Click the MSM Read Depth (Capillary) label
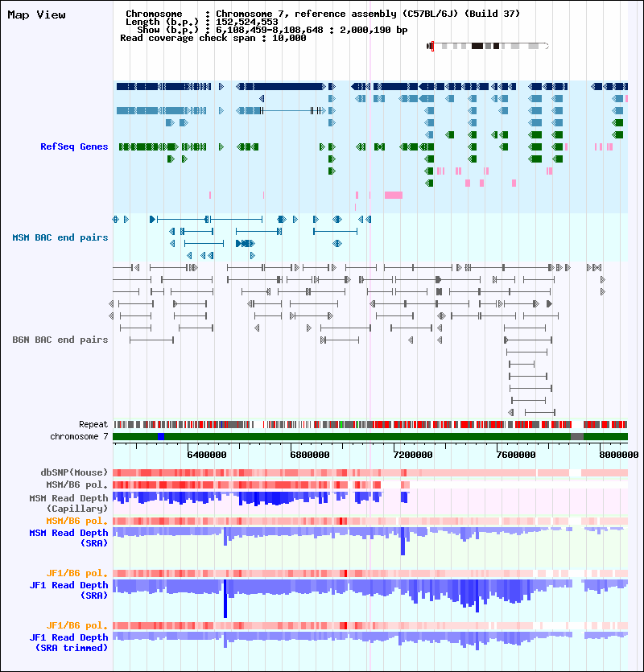644x672 pixels. 68,503
